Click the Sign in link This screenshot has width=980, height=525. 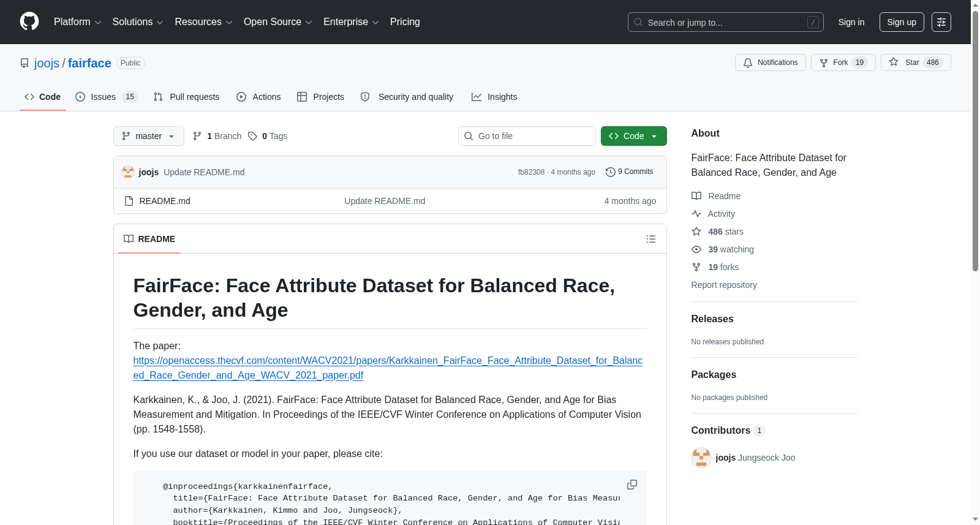point(851,22)
